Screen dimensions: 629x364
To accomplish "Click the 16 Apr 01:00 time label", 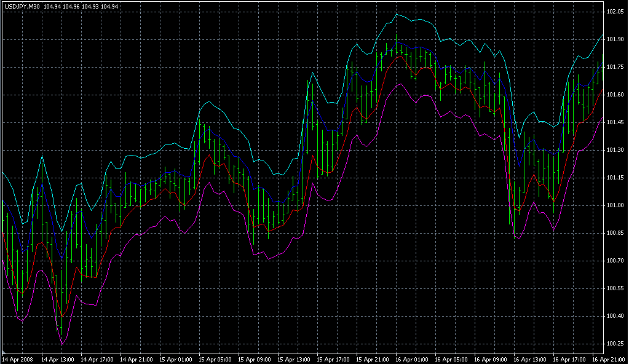I will tap(411, 359).
